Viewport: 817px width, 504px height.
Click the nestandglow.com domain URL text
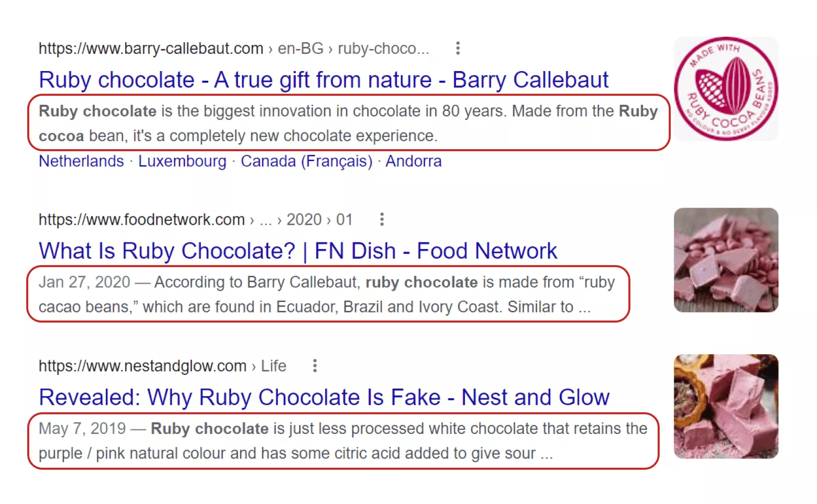[x=143, y=366]
